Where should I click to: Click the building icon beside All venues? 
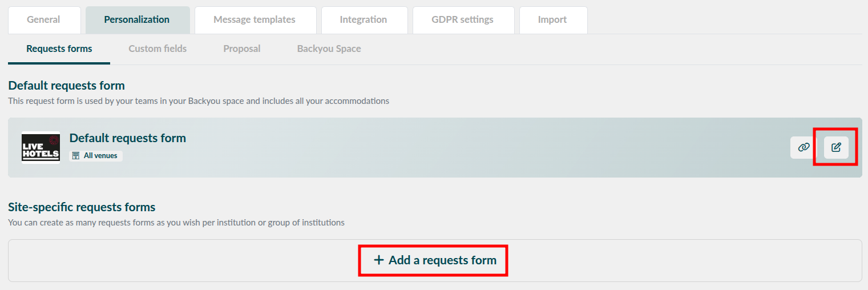(x=76, y=155)
